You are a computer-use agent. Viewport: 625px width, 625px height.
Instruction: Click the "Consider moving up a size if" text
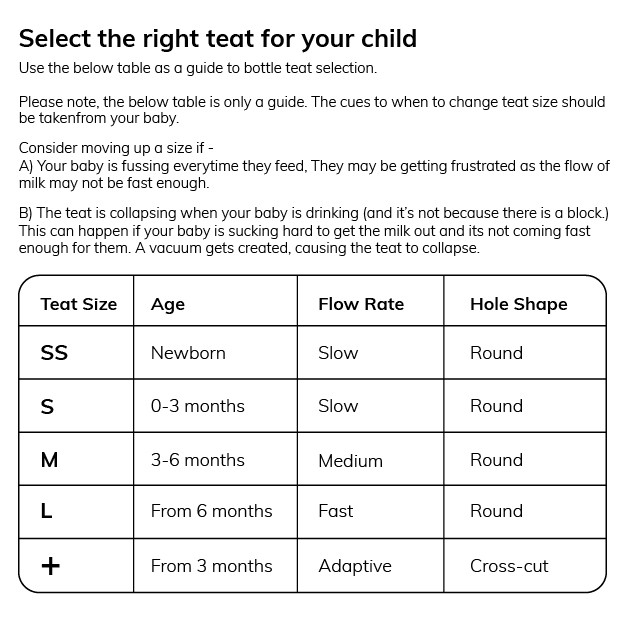(116, 147)
